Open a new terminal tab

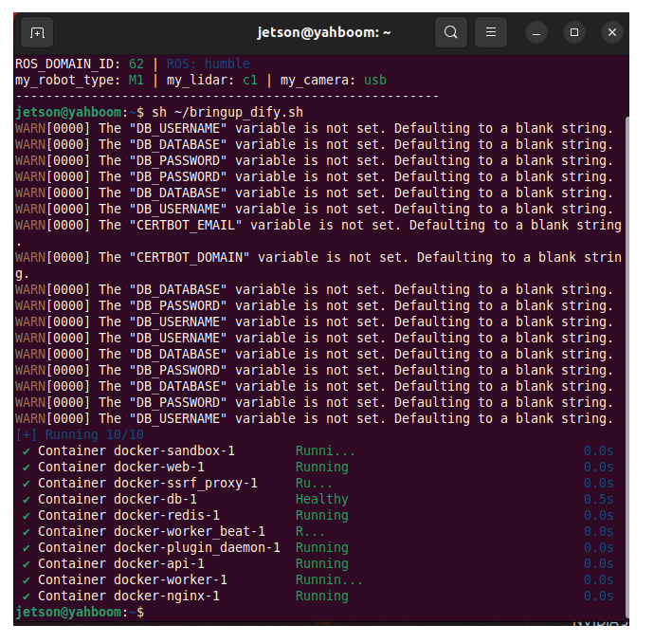37,32
